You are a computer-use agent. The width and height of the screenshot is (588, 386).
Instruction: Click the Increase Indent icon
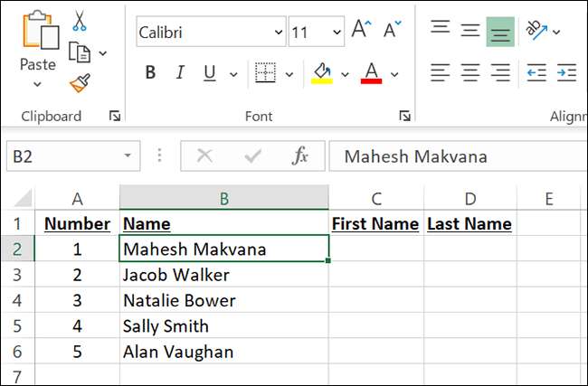(x=566, y=72)
